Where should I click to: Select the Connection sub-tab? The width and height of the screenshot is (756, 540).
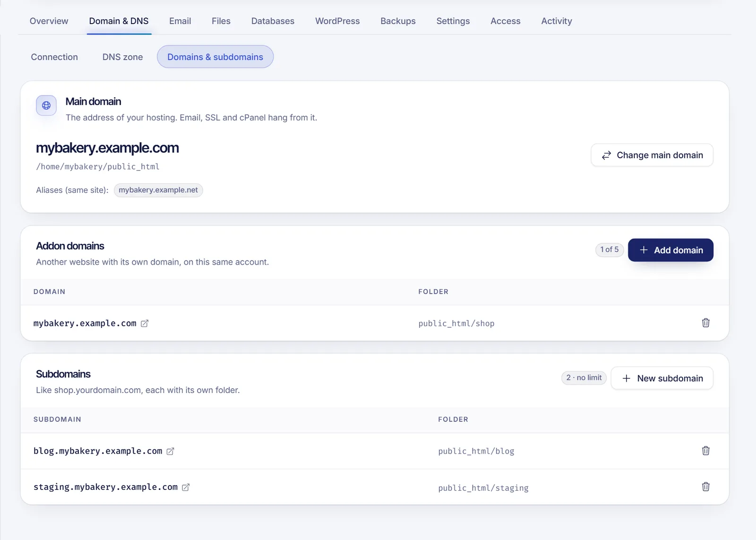point(54,57)
